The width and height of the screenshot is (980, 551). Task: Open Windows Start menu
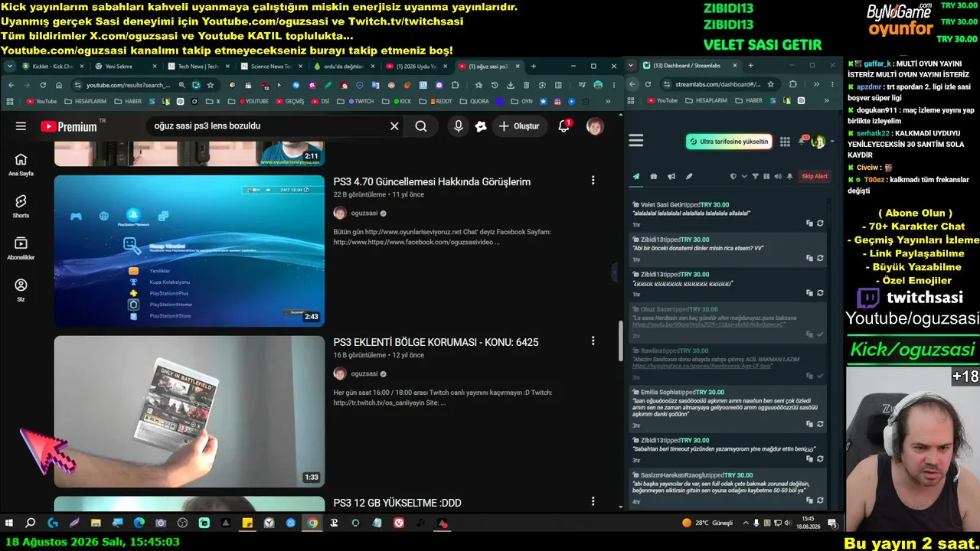(x=9, y=523)
